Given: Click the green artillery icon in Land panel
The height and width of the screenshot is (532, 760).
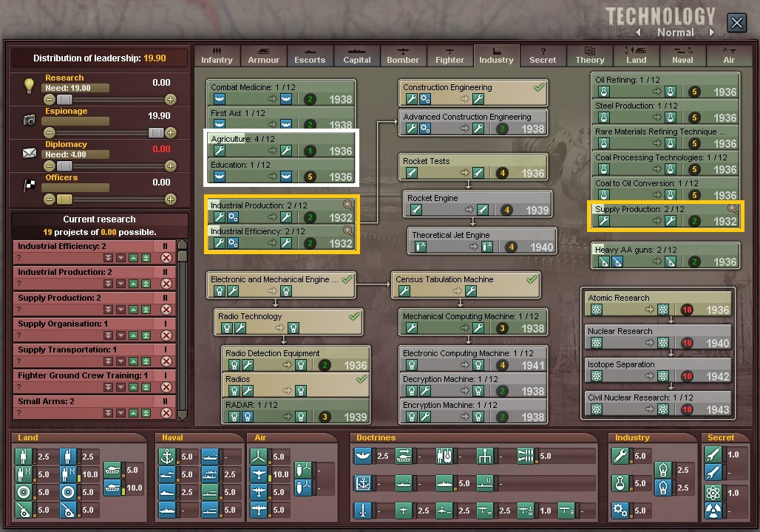Looking at the screenshot, I should point(24,510).
